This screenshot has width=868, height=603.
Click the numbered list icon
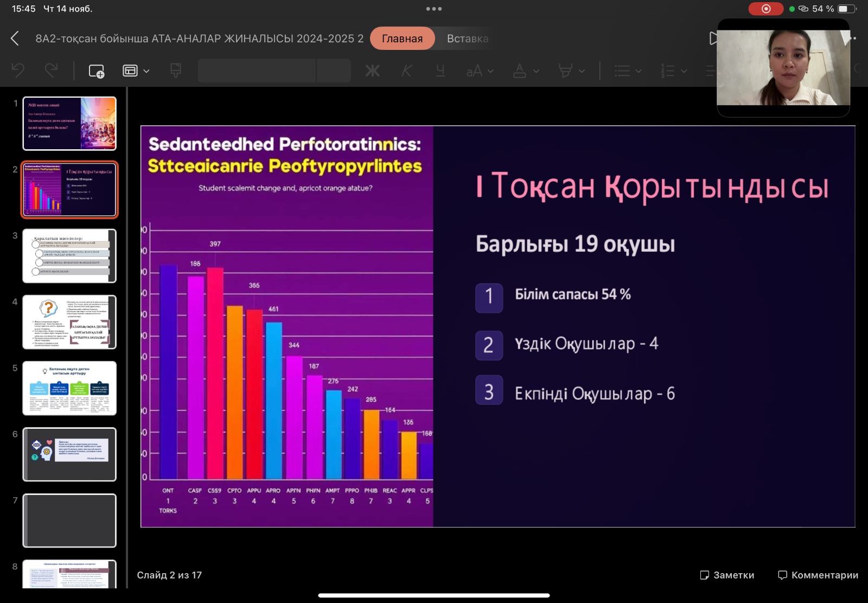(x=668, y=71)
